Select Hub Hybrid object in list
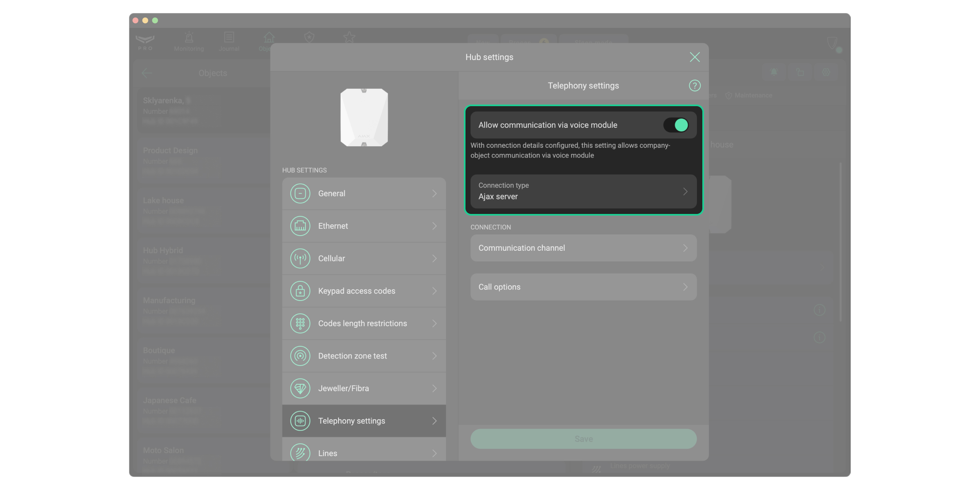 pyautogui.click(x=203, y=260)
